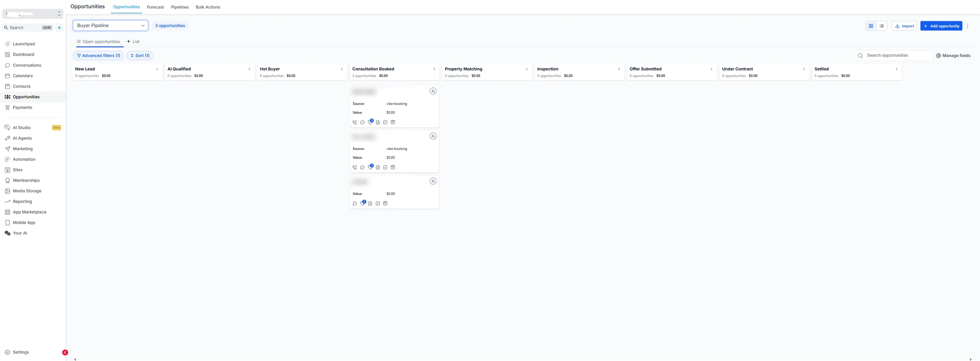This screenshot has width=980, height=361.
Task: Click the call icon on the topmost opportunity card
Action: [x=354, y=122]
